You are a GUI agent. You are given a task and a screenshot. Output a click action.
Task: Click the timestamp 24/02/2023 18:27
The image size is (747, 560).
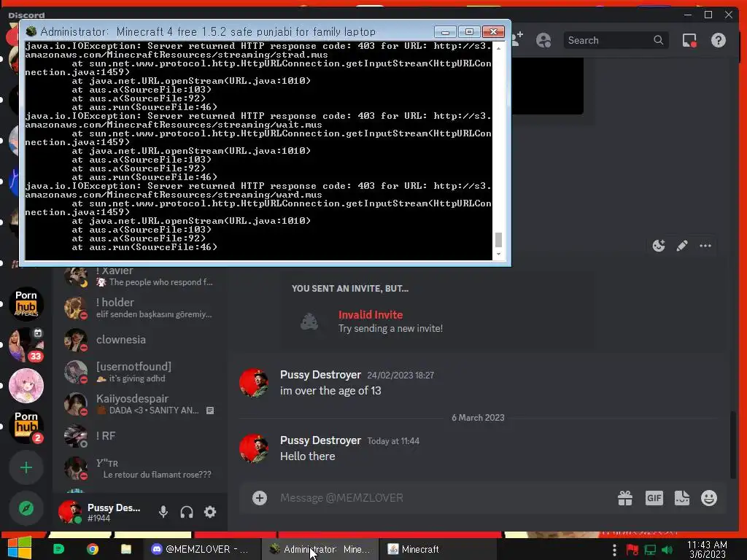(400, 376)
